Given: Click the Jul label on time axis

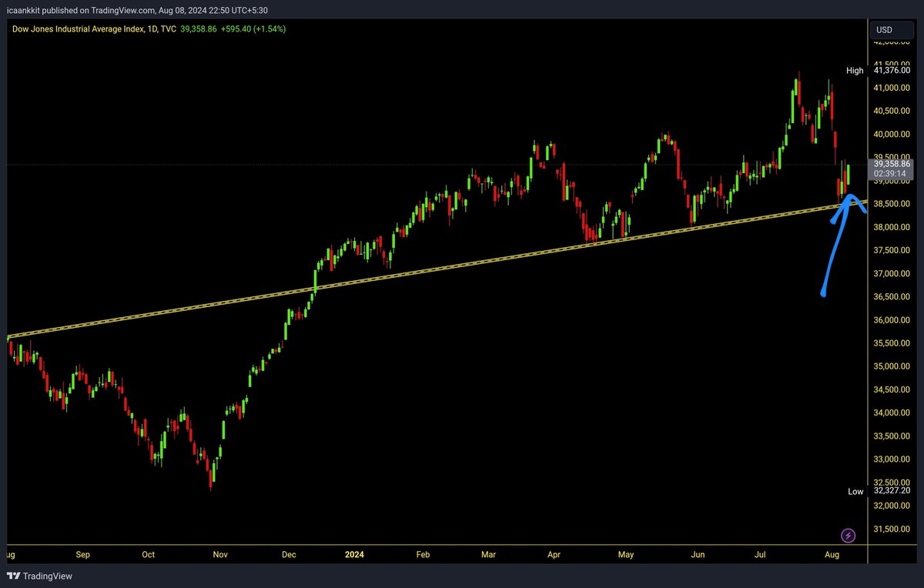Looking at the screenshot, I should [x=761, y=554].
